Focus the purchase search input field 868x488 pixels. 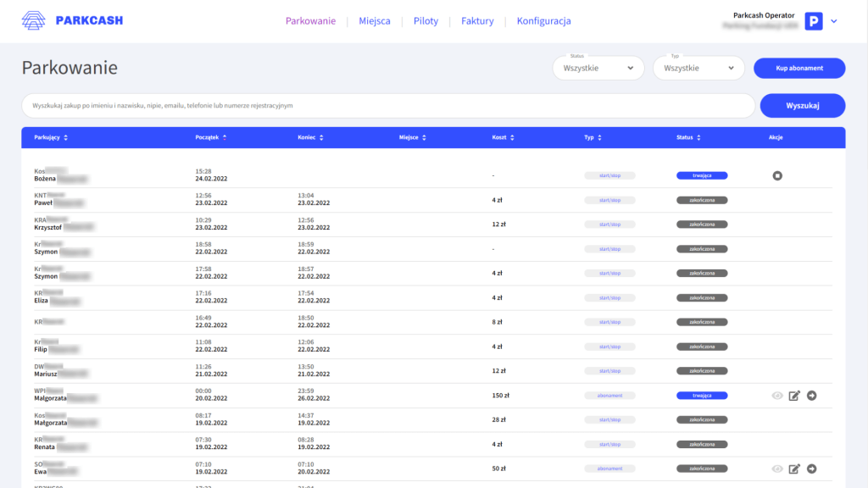tap(387, 105)
